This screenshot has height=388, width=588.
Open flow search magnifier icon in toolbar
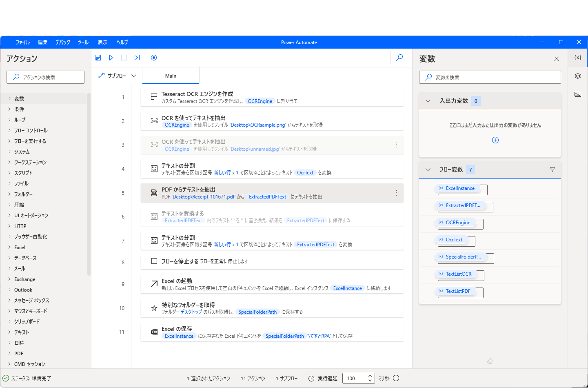click(x=399, y=58)
